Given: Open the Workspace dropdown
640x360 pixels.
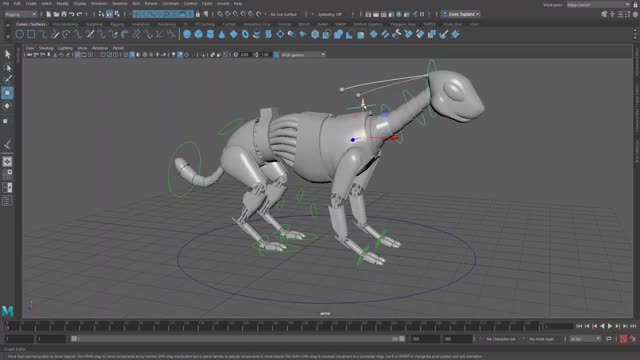Looking at the screenshot, I should pyautogui.click(x=598, y=5).
